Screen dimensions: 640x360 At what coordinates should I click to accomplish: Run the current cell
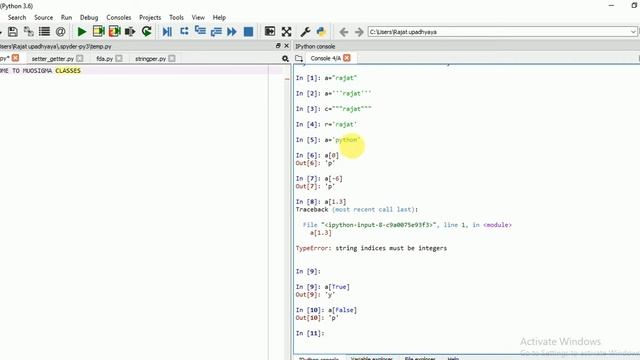[x=98, y=31]
